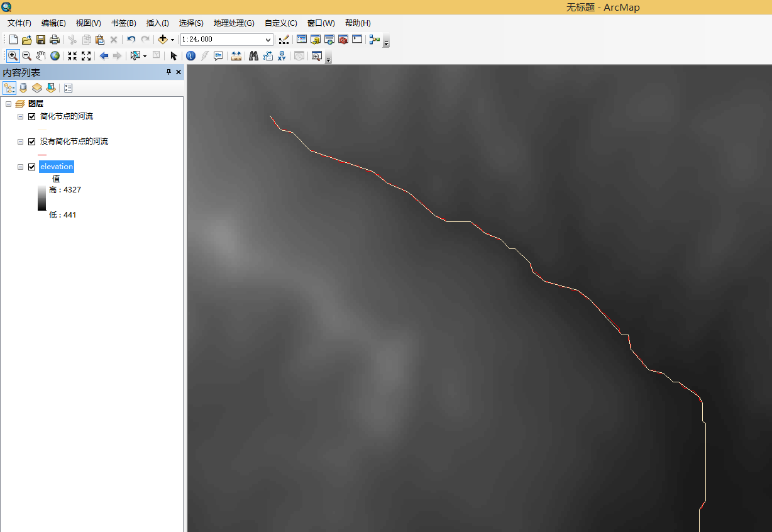The image size is (772, 532).
Task: Collapse the 图层 data frame node
Action: [x=8, y=104]
